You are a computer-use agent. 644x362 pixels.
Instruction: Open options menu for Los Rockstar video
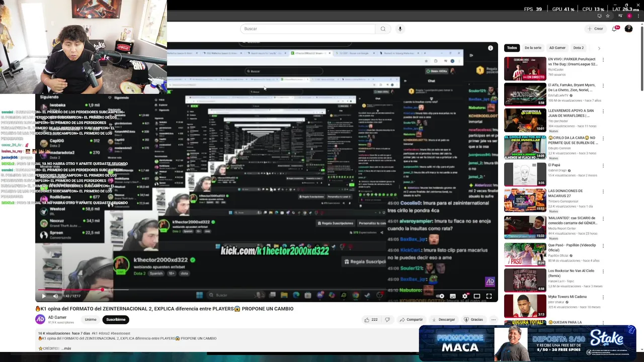[x=603, y=271]
